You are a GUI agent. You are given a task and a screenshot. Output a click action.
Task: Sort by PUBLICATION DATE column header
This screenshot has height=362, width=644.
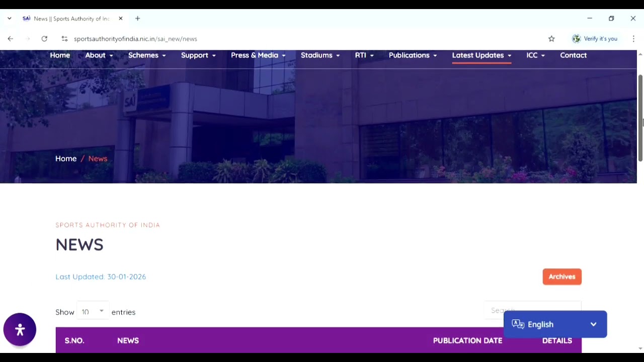(467, 340)
